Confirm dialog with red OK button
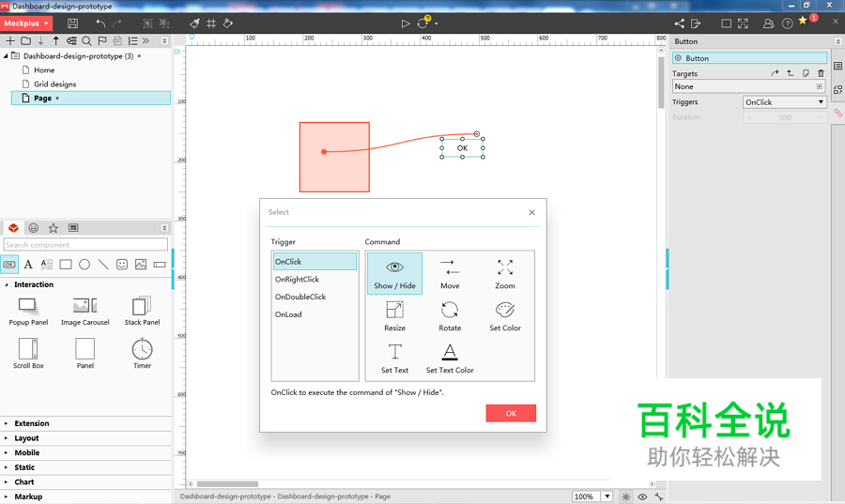The width and height of the screenshot is (845, 504). tap(511, 413)
